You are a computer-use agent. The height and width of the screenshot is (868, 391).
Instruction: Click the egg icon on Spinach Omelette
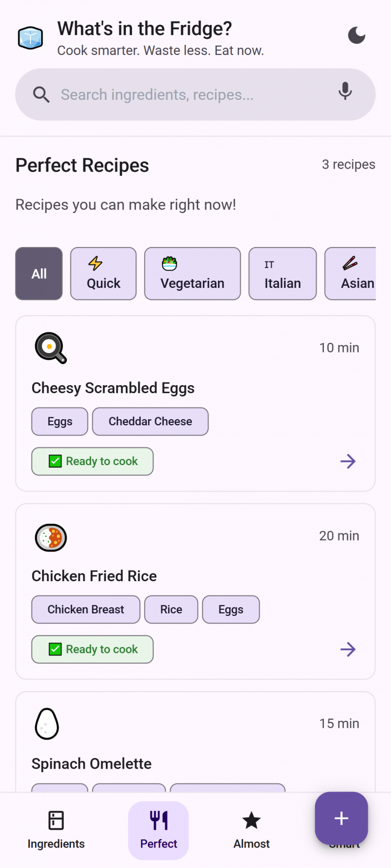[47, 724]
